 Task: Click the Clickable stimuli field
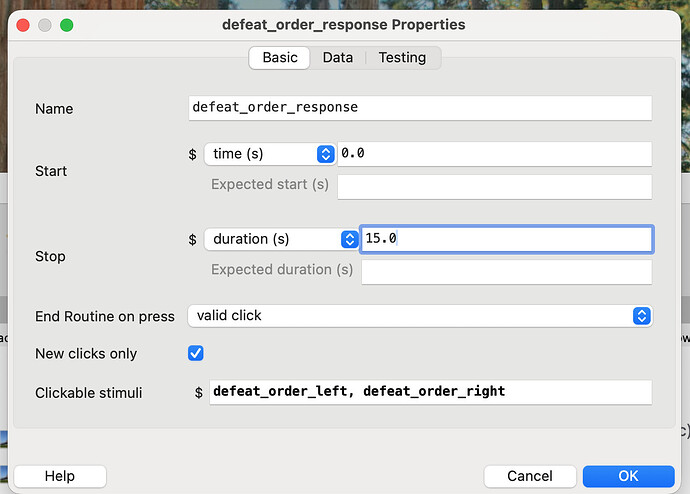point(431,392)
